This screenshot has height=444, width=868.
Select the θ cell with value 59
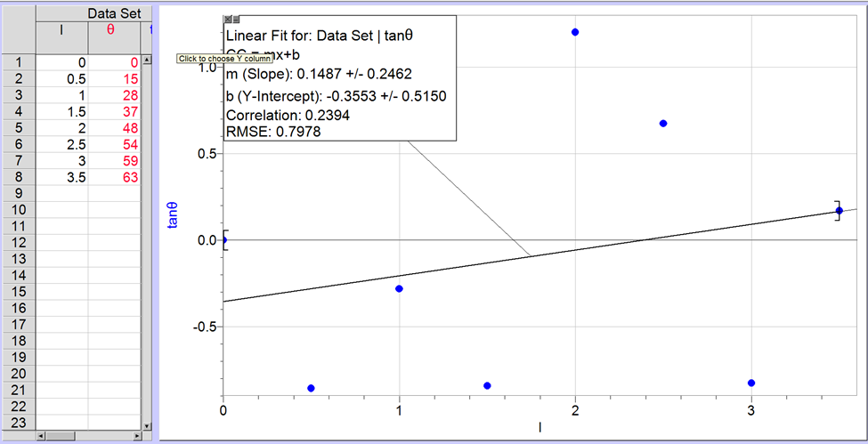click(x=113, y=160)
